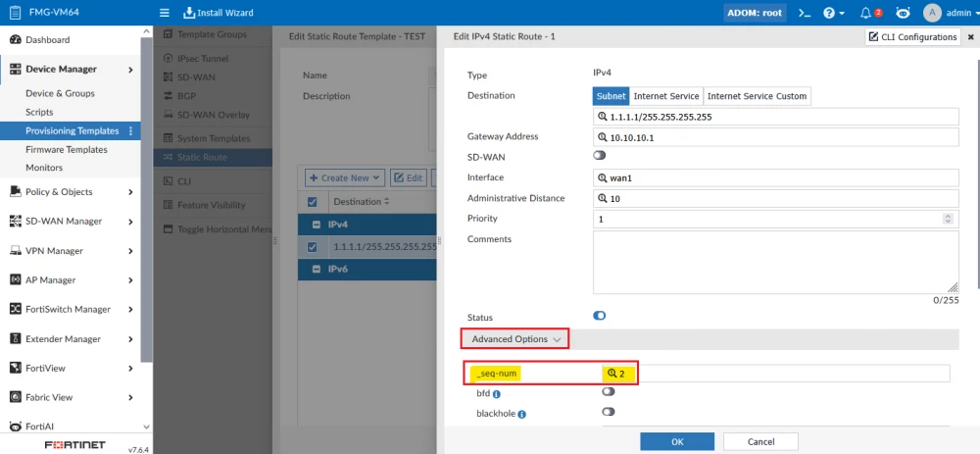The height and width of the screenshot is (454, 980).
Task: Enable the SD-WAN toggle
Action: (600, 155)
